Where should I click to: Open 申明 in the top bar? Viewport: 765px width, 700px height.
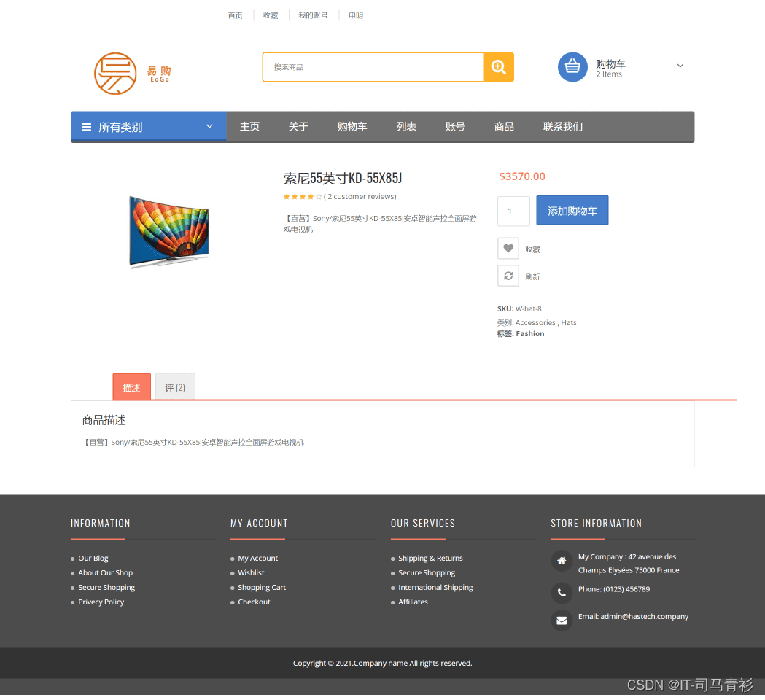coord(356,15)
